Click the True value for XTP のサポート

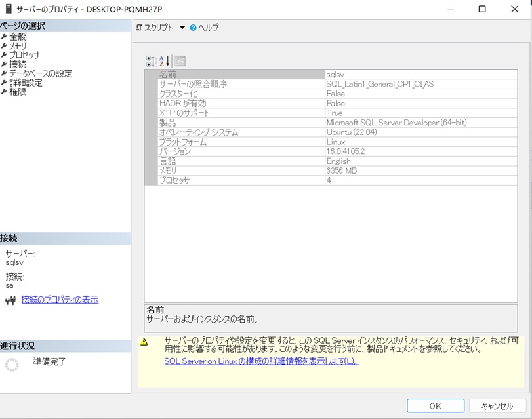tap(335, 113)
